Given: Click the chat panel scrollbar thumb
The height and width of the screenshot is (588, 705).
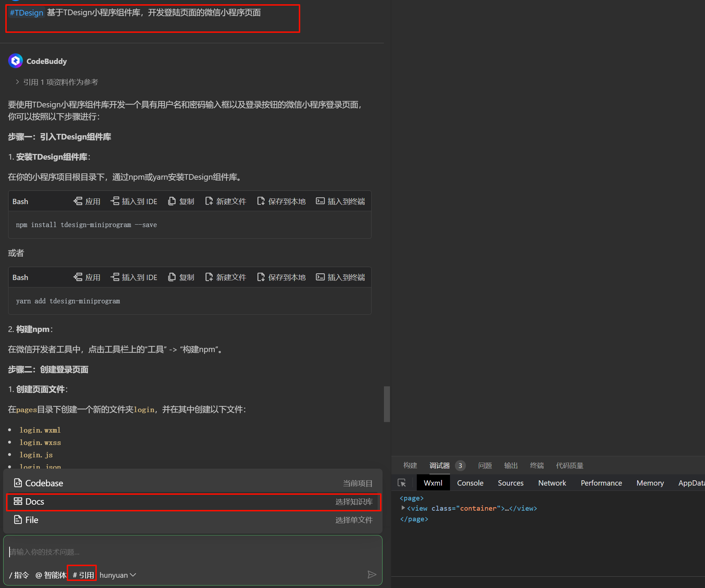Looking at the screenshot, I should pyautogui.click(x=387, y=404).
